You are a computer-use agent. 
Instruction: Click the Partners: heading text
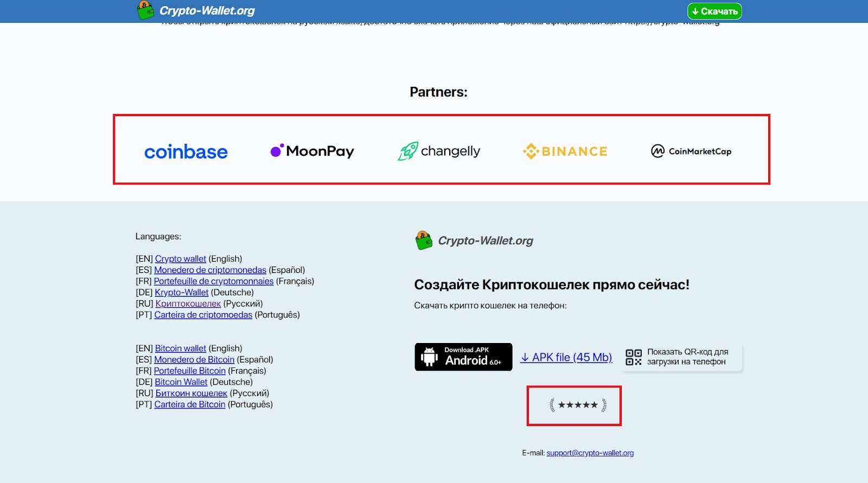point(438,92)
